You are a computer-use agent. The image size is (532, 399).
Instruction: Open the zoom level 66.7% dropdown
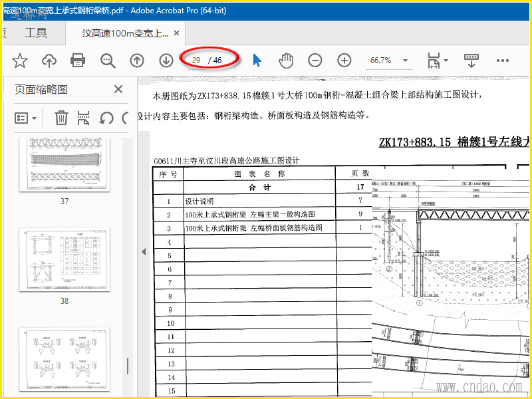point(405,61)
